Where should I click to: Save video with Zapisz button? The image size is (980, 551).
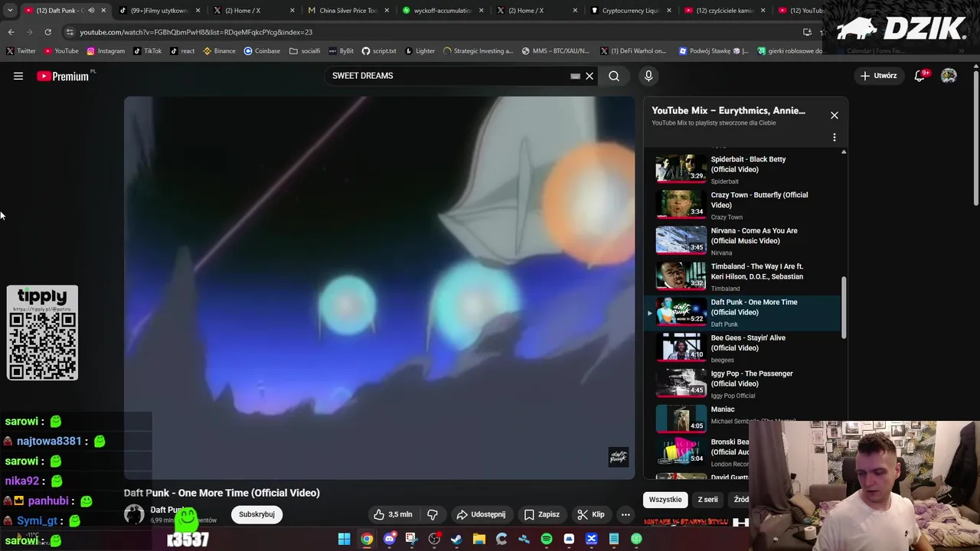541,514
